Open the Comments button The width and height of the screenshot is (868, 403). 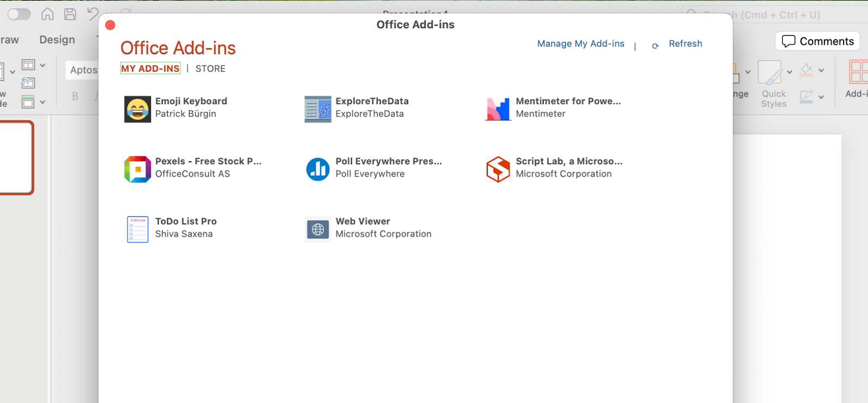[818, 41]
